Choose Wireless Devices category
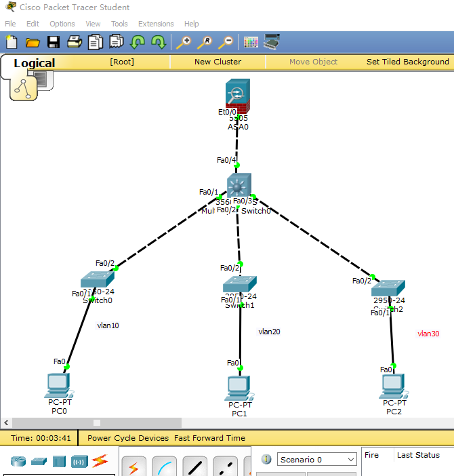 79,462
